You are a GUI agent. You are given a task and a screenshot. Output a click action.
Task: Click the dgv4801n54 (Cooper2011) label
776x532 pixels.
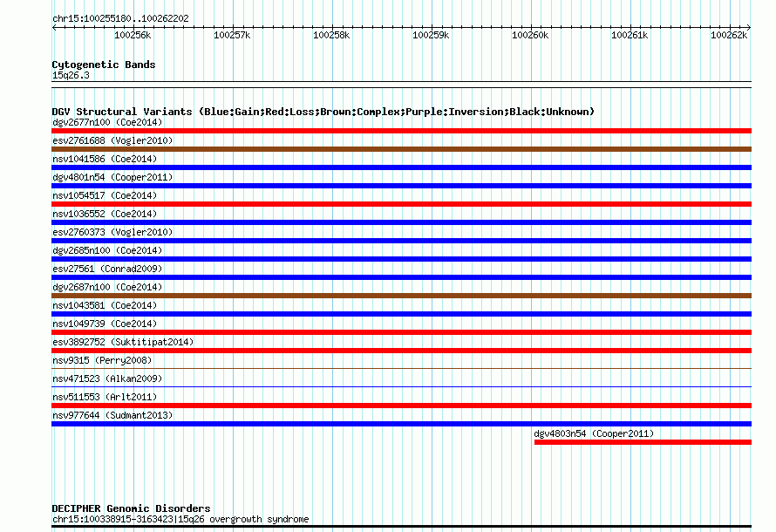point(112,177)
